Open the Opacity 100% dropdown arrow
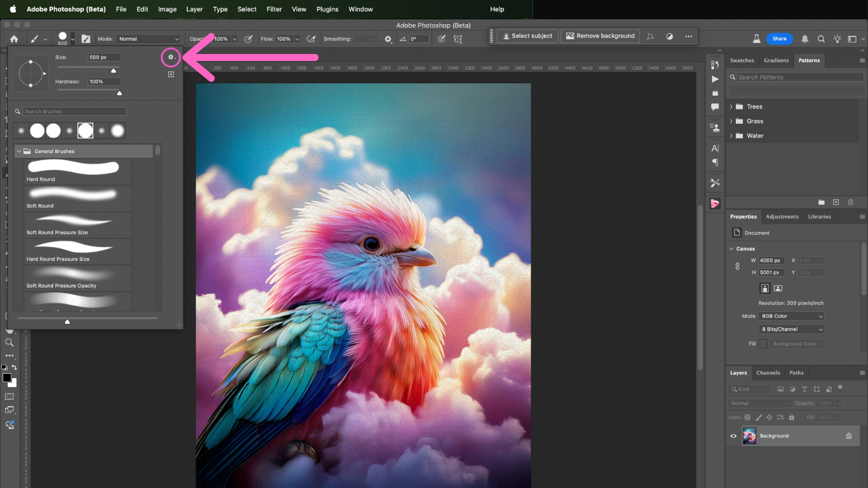This screenshot has width=868, height=488. [234, 39]
